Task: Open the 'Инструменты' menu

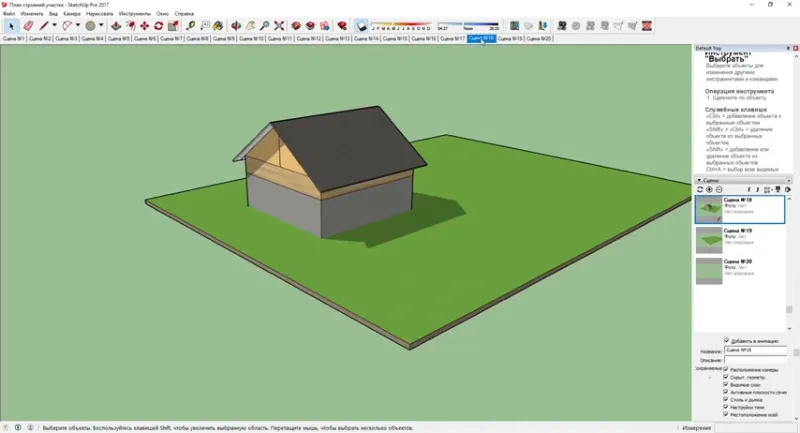Action: pyautogui.click(x=135, y=14)
